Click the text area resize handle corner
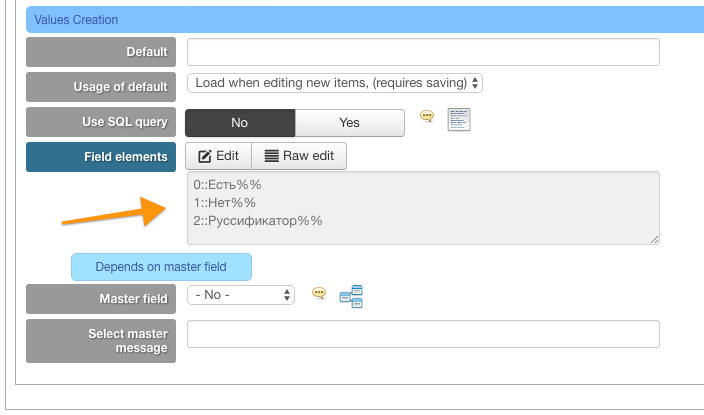Viewport: 704px width, 415px height. click(x=655, y=240)
